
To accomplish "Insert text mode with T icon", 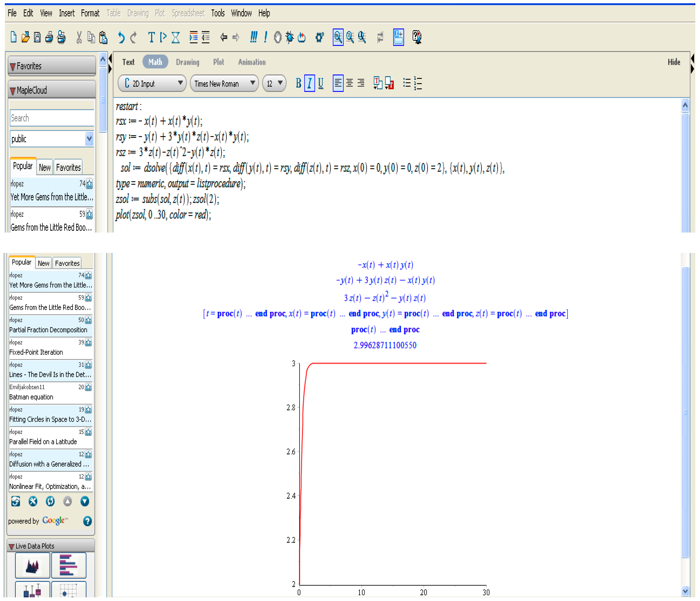I will pyautogui.click(x=151, y=37).
